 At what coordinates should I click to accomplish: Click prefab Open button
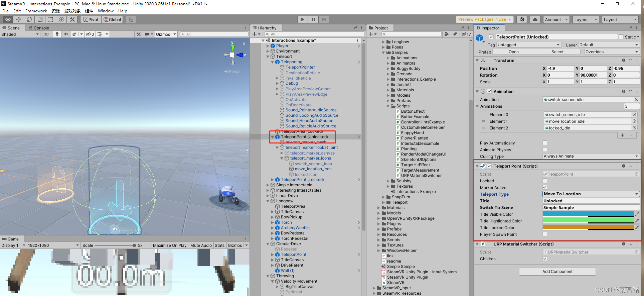514,52
